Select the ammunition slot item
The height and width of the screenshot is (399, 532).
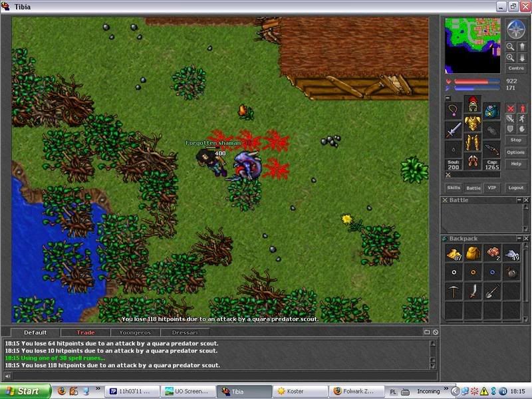pos(492,149)
